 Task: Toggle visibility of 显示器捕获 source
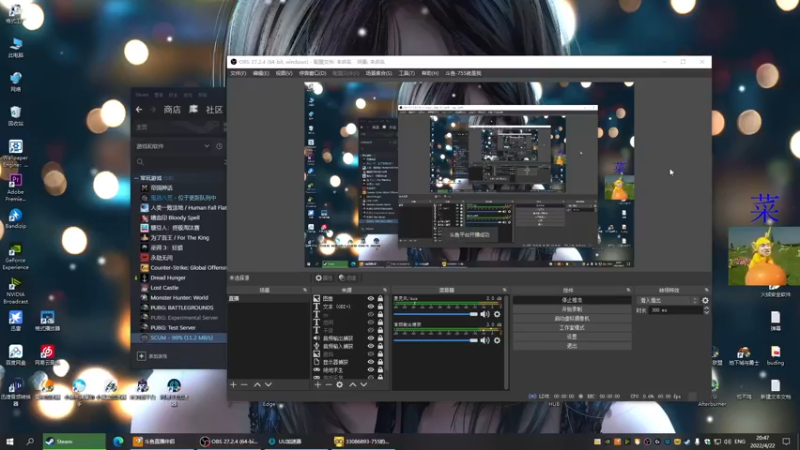click(x=371, y=362)
